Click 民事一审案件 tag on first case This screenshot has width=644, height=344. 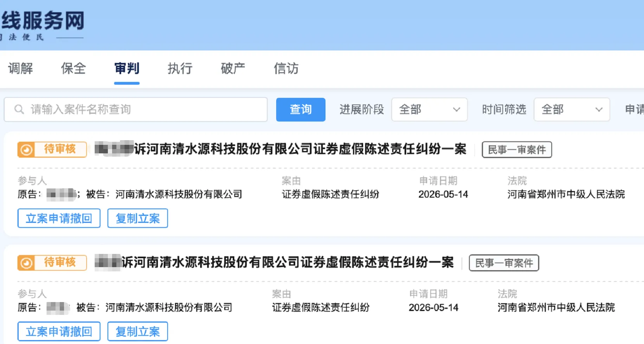coord(517,150)
